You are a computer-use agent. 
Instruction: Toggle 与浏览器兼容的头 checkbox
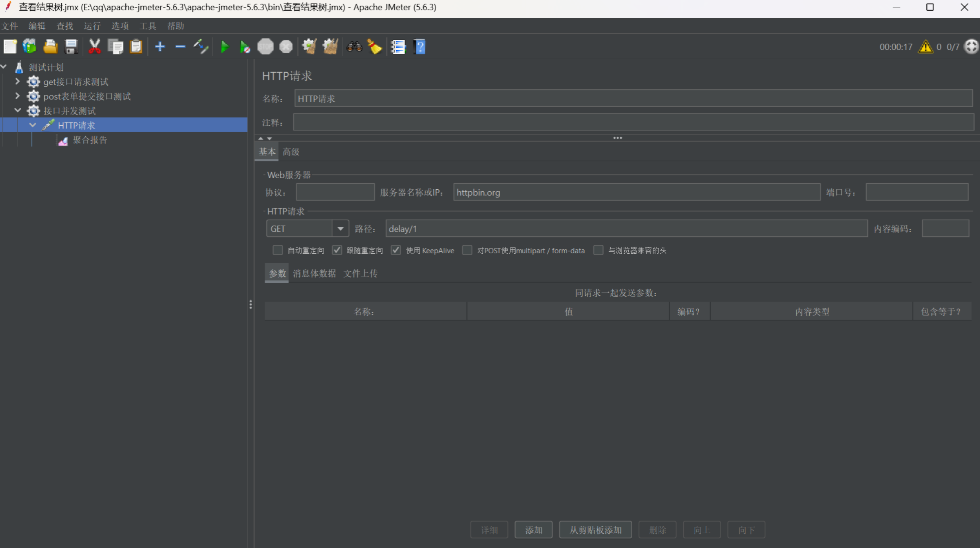598,250
